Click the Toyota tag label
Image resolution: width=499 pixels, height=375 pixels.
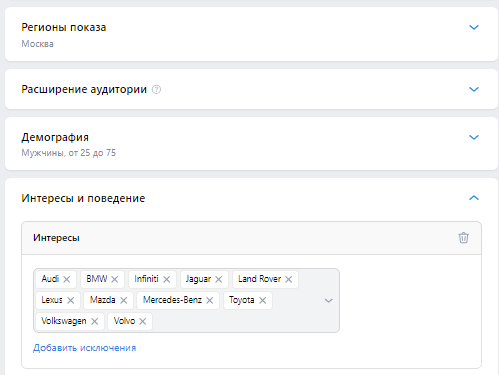(x=242, y=300)
